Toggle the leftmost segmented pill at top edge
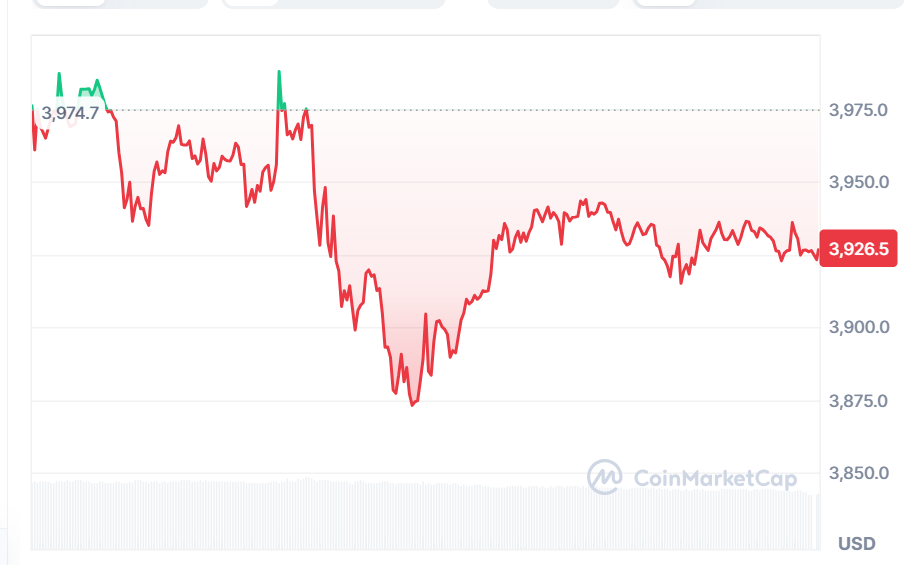 pos(120,3)
